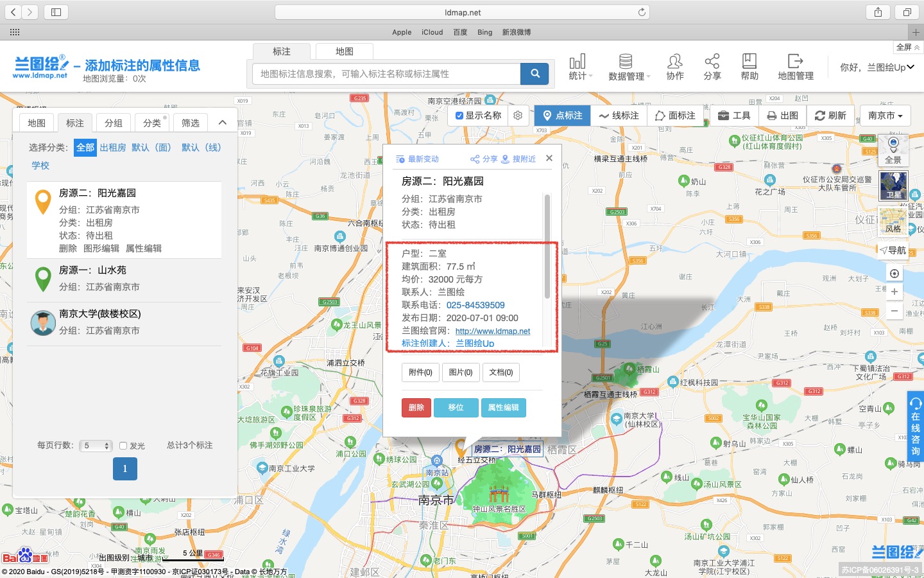Open the 地图 tab in left panel
Image resolution: width=924 pixels, height=578 pixels.
[37, 123]
